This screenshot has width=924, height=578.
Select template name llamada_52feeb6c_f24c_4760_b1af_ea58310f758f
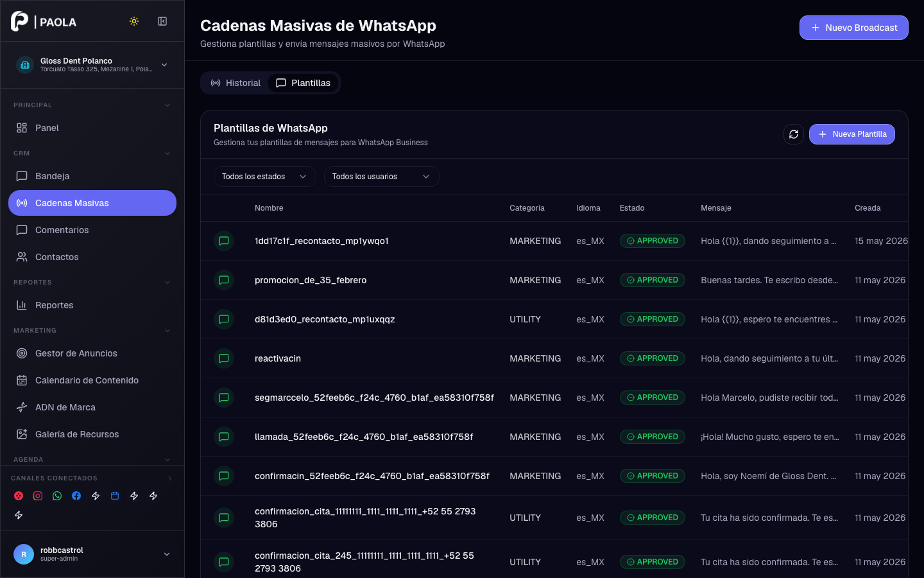tap(364, 437)
